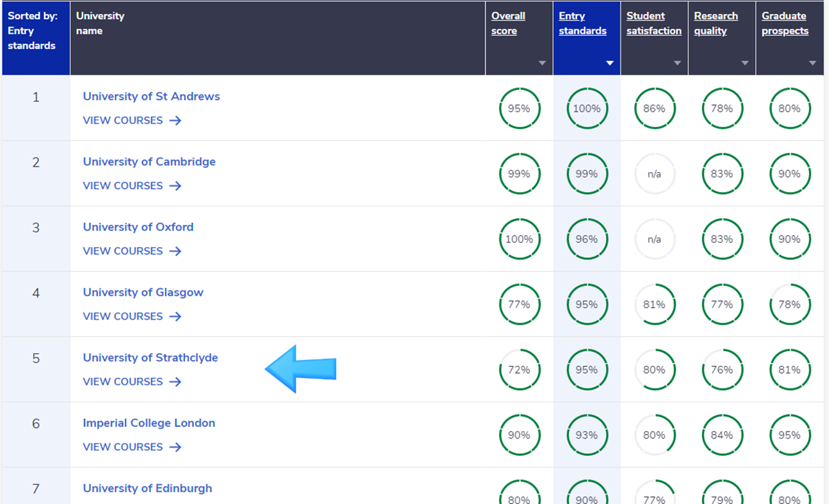Click sort arrow under Overall score

click(542, 63)
